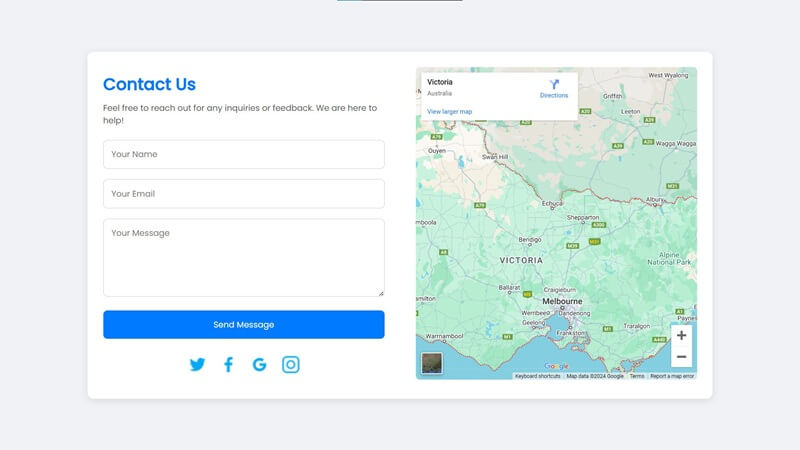Zoom out on the map with minus
Viewport: 800px width, 450px height.
click(681, 357)
